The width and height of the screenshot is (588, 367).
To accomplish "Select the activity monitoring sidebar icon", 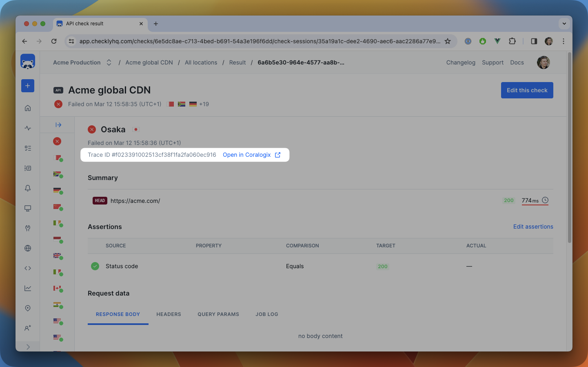I will [28, 128].
